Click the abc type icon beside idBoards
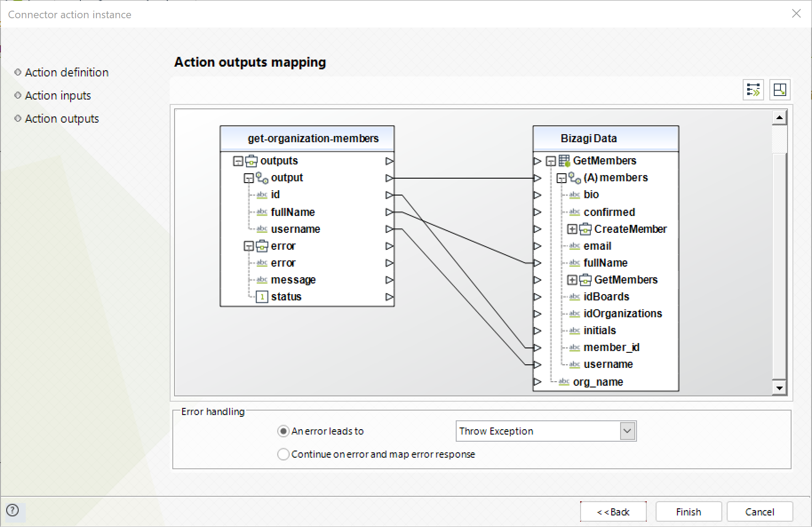Image resolution: width=812 pixels, height=527 pixels. point(575,297)
